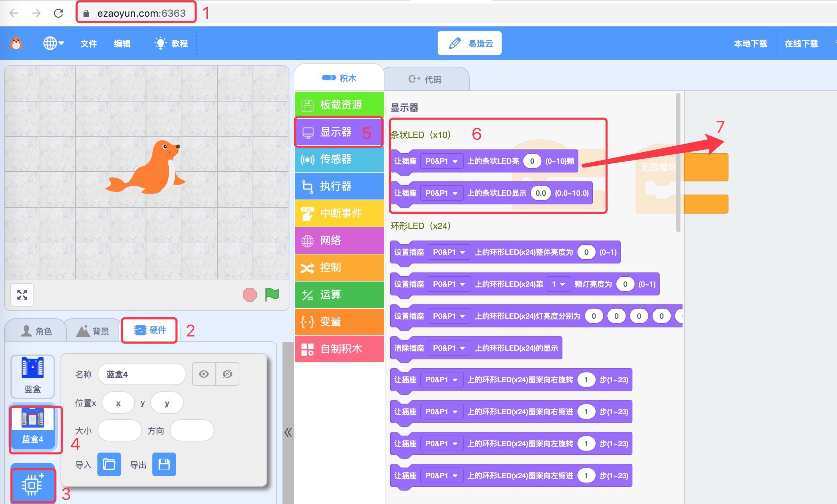
Task: Open the lamp number dropdown showing 1
Action: pos(558,284)
